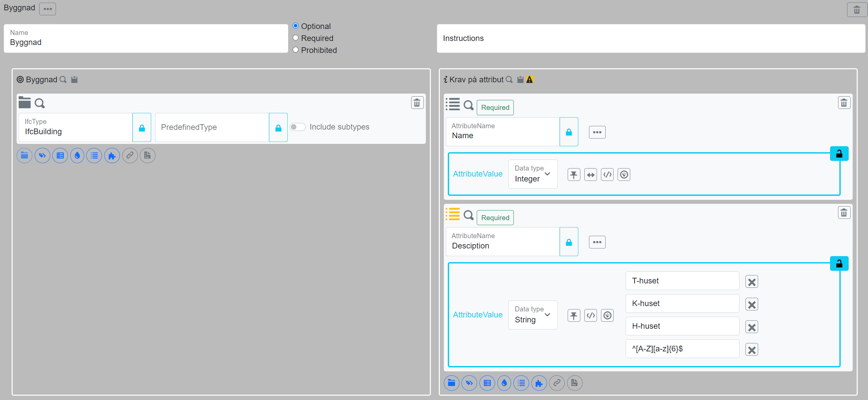Click the Instructions text field
Screen dimensions: 868x400
click(x=650, y=38)
